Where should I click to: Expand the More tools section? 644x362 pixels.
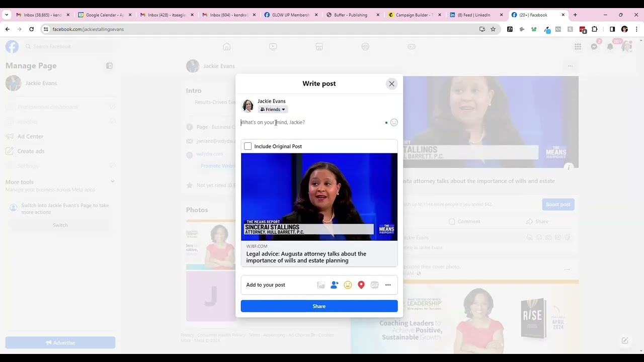point(112,182)
